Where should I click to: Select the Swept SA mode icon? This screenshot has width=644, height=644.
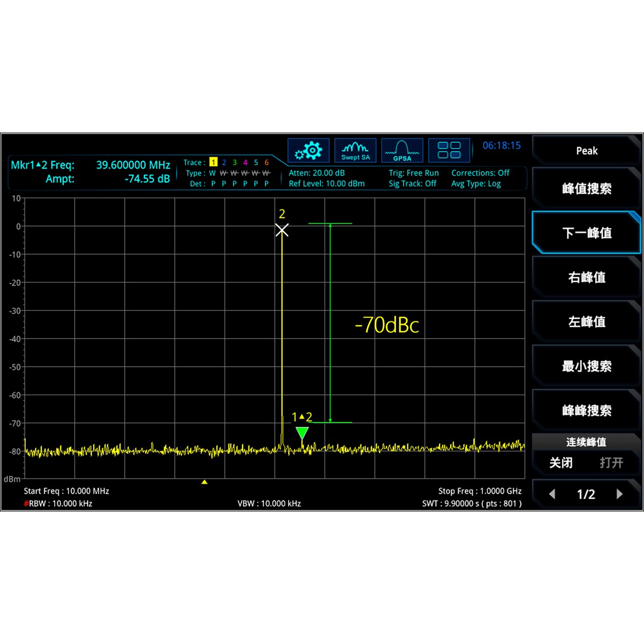[355, 151]
